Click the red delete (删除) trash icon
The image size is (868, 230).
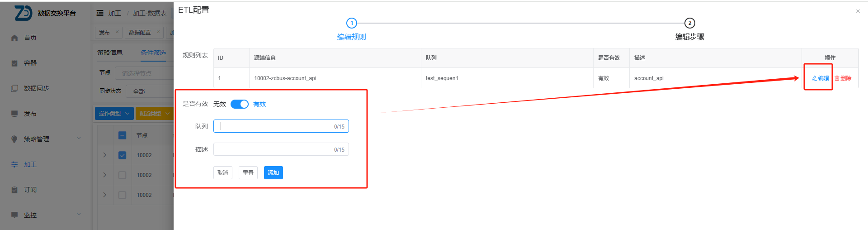(x=837, y=78)
